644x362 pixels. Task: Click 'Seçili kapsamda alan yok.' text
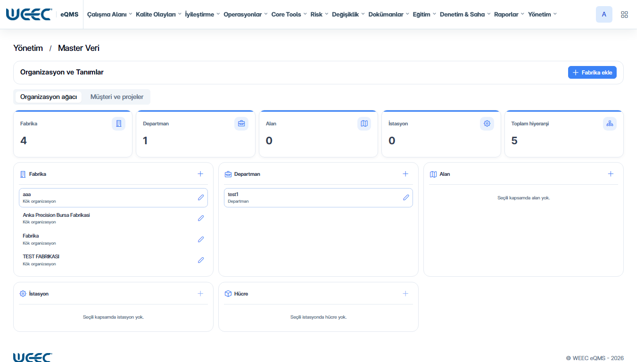point(524,197)
